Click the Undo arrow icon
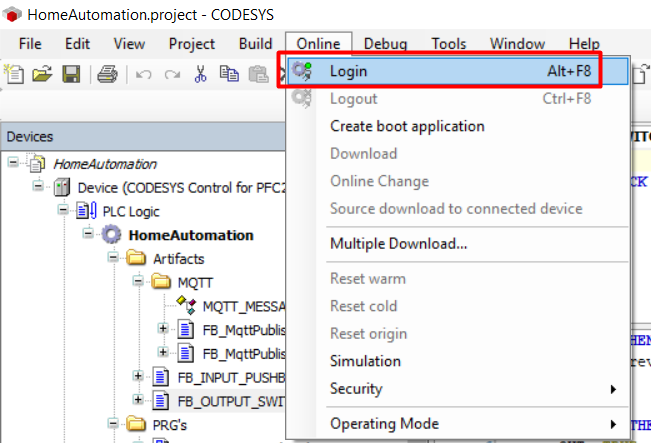Viewport: 651px width, 443px height. click(x=143, y=75)
